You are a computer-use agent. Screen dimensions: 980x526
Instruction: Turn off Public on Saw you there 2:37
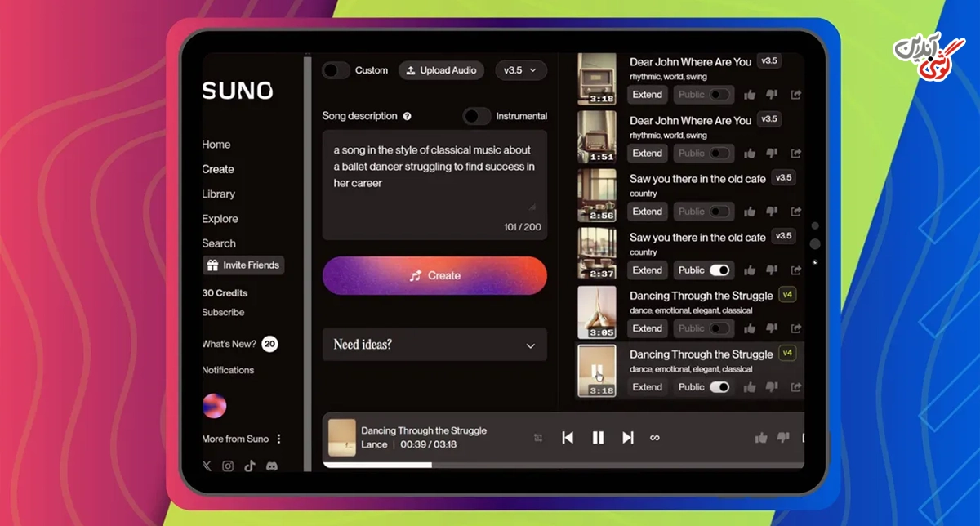pyautogui.click(x=719, y=270)
